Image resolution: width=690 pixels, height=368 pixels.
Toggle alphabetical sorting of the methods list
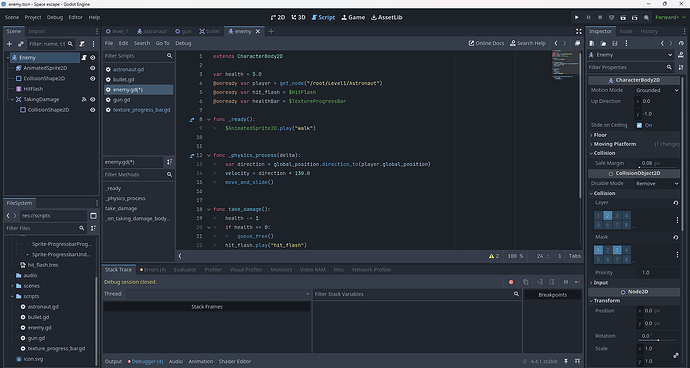click(x=169, y=162)
